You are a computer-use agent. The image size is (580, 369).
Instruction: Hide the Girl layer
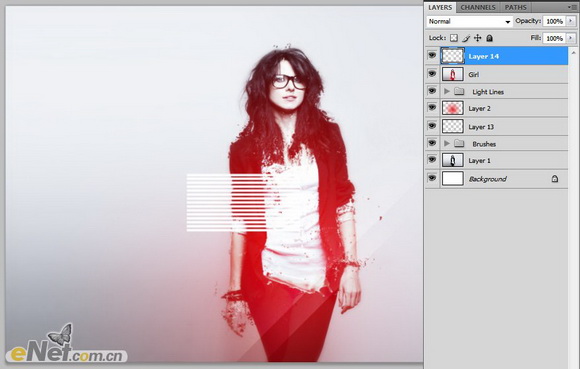[432, 74]
